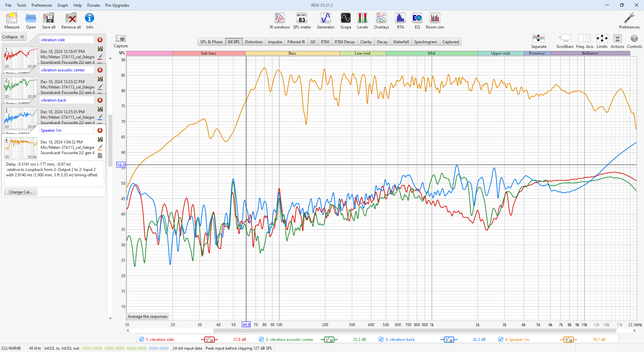
Task: Open smoothing selector for vibration side trace
Action: point(210,340)
